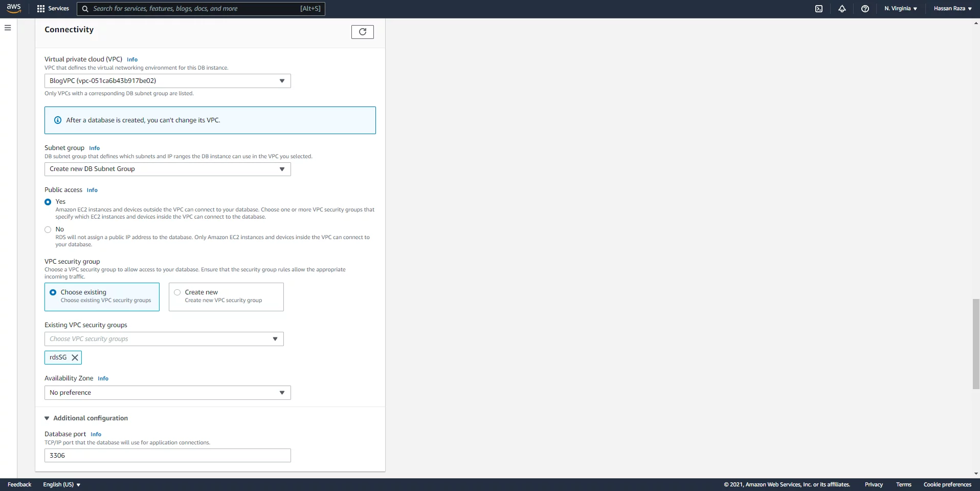This screenshot has width=980, height=491.
Task: Open the Privacy footer link
Action: coord(874,484)
